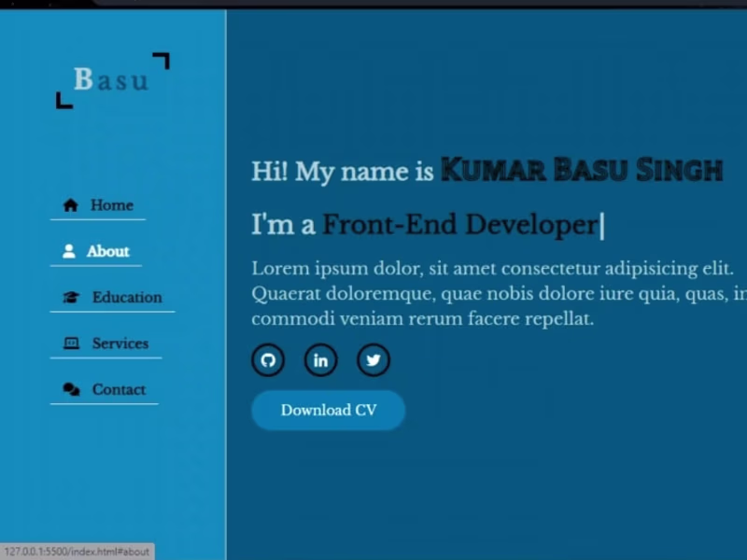747x560 pixels.
Task: Select the LinkedIn circle icon
Action: point(320,360)
